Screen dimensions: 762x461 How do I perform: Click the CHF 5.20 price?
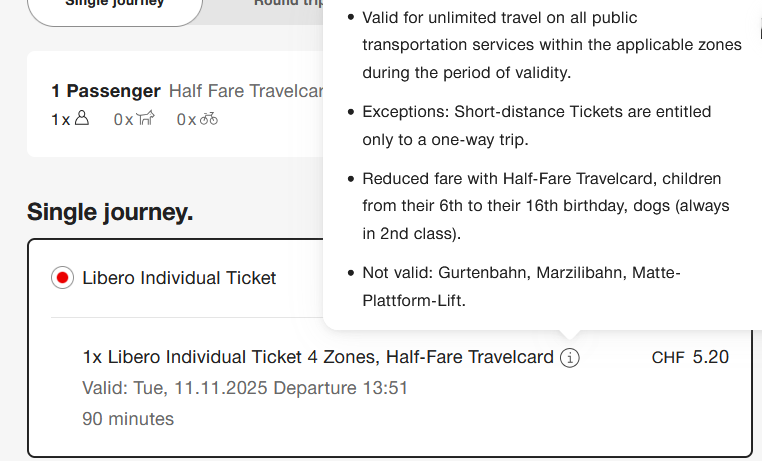(x=690, y=357)
